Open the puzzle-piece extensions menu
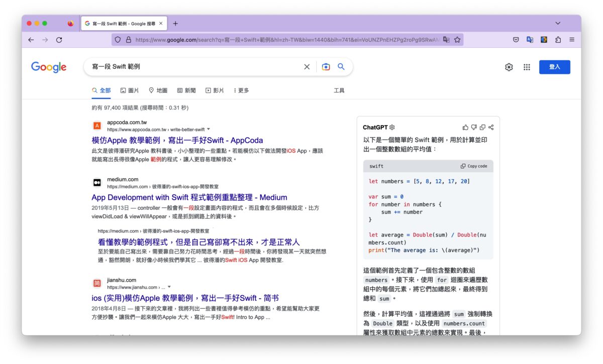 pos(558,40)
